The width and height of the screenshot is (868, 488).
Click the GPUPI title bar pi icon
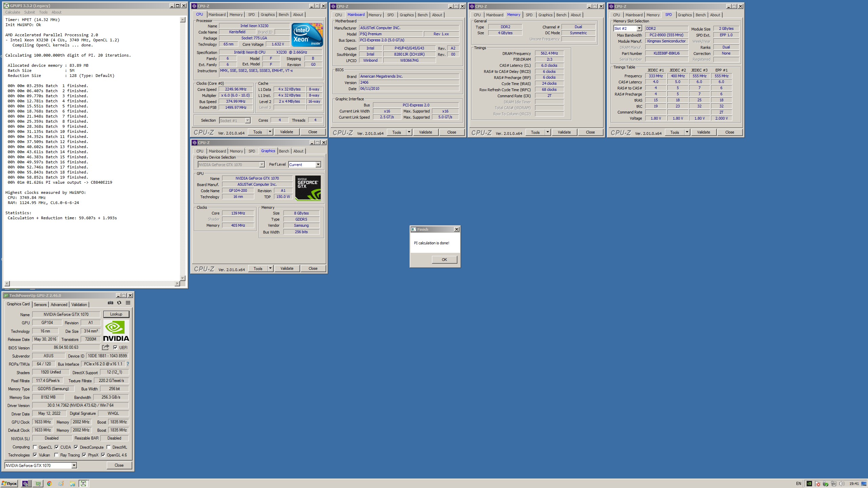pyautogui.click(x=6, y=5)
